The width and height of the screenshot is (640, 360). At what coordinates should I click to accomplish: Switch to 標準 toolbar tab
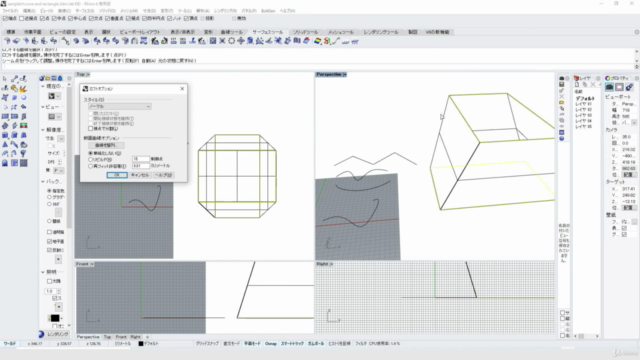(x=11, y=32)
